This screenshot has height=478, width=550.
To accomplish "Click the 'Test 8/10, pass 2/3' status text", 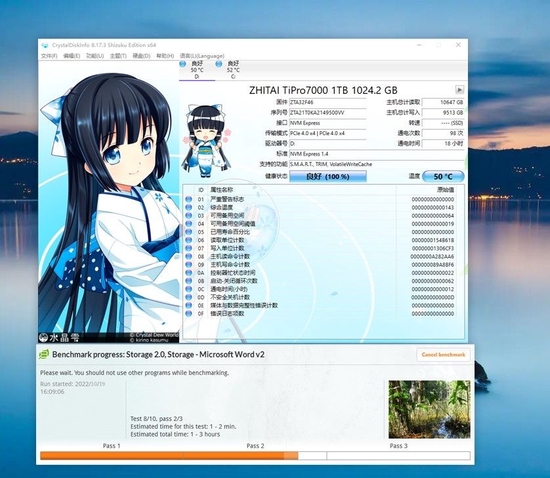I will click(156, 419).
